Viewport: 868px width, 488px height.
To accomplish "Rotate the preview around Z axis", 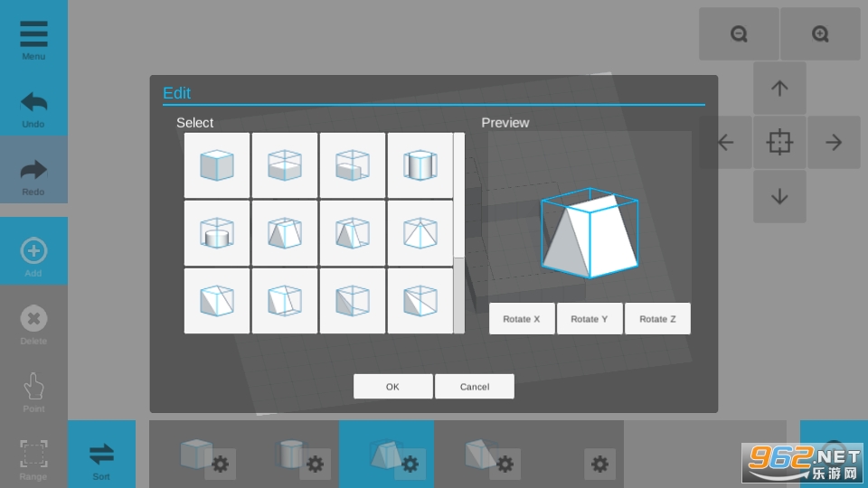I will point(657,319).
